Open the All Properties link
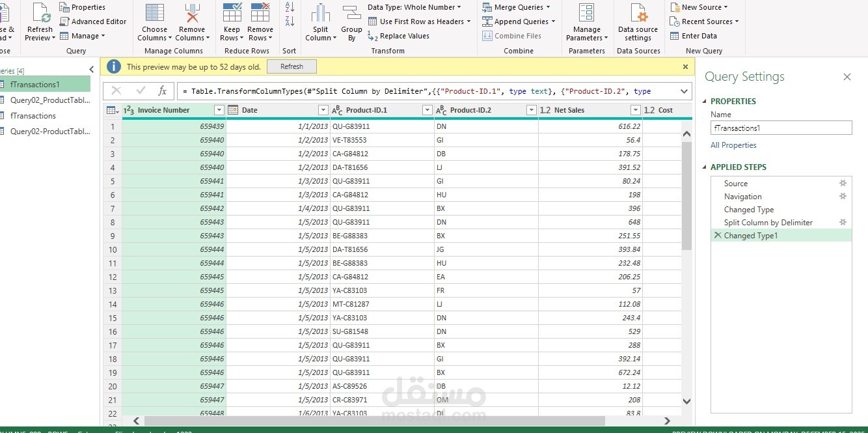Screen dimensions: 868x433 point(733,145)
